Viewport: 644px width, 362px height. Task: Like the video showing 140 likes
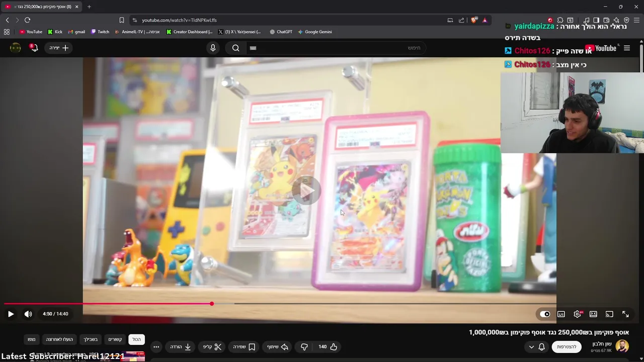(x=328, y=347)
